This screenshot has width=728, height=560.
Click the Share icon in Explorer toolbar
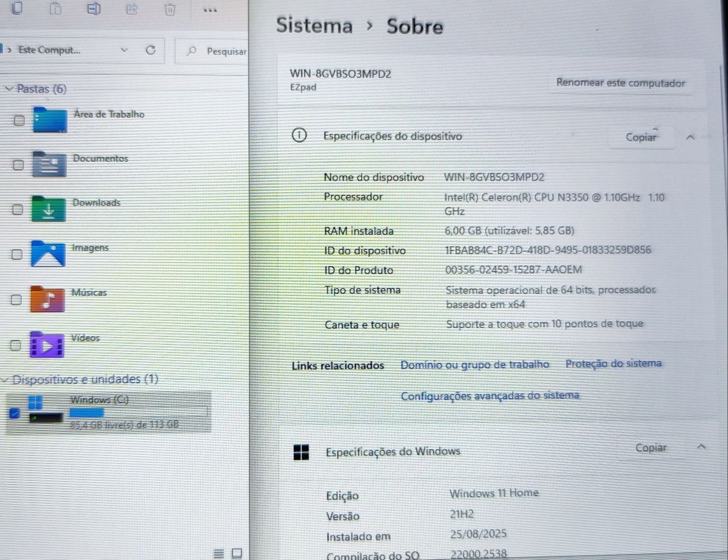[132, 9]
